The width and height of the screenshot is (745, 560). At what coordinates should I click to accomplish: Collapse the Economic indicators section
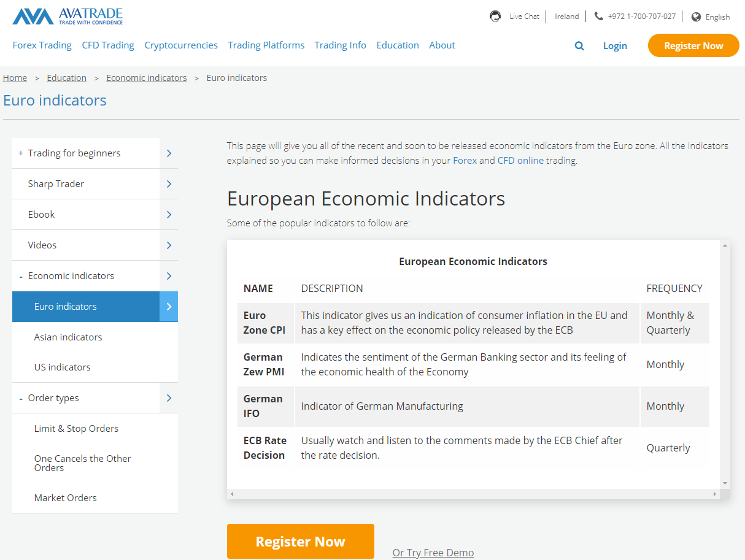(x=21, y=277)
